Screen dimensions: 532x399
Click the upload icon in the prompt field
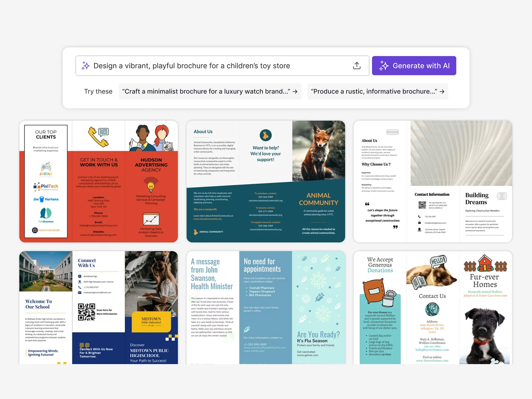pyautogui.click(x=357, y=66)
